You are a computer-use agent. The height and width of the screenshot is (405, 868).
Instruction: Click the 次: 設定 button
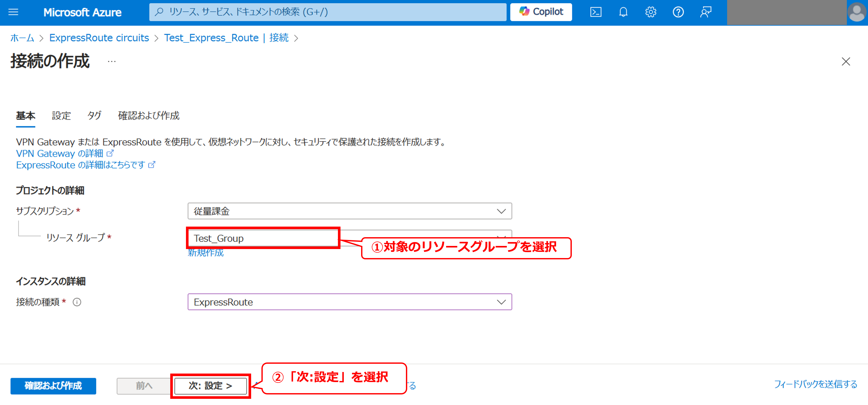tap(210, 385)
